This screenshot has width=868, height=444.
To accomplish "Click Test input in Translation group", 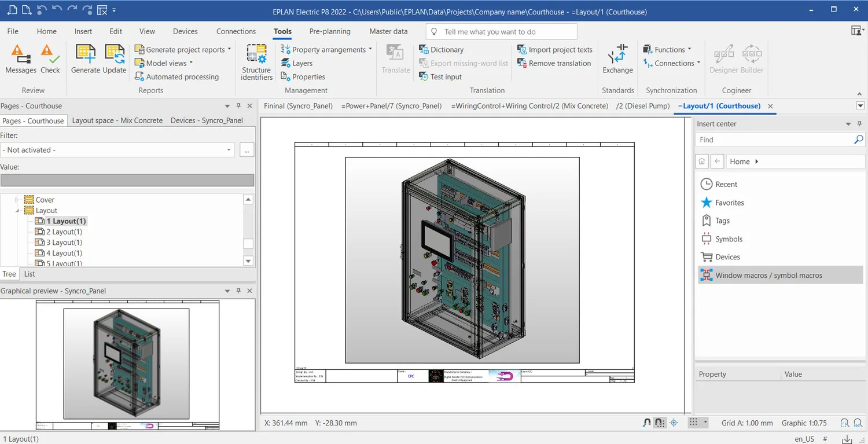I will point(440,76).
